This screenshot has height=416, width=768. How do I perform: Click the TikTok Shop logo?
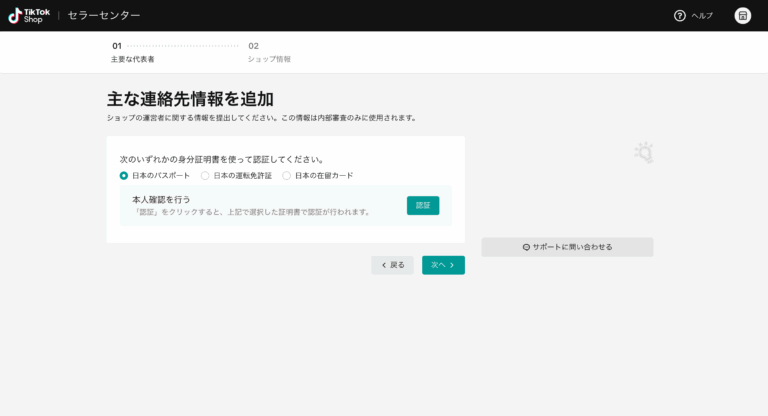click(x=29, y=15)
